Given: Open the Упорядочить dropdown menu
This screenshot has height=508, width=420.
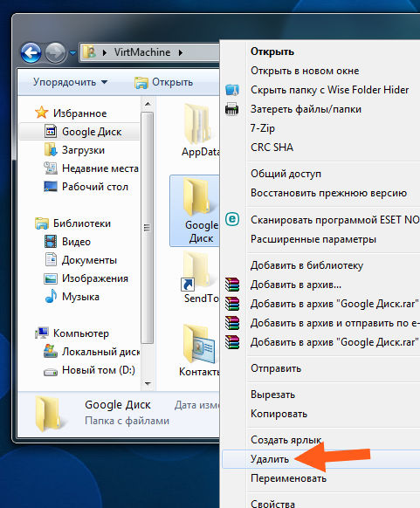Looking at the screenshot, I should [71, 82].
